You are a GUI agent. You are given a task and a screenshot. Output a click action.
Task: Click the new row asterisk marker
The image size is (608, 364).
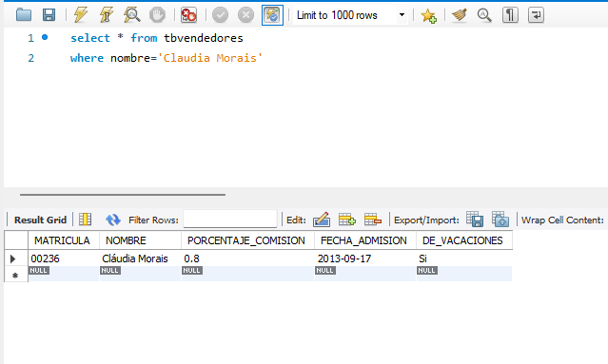15,276
